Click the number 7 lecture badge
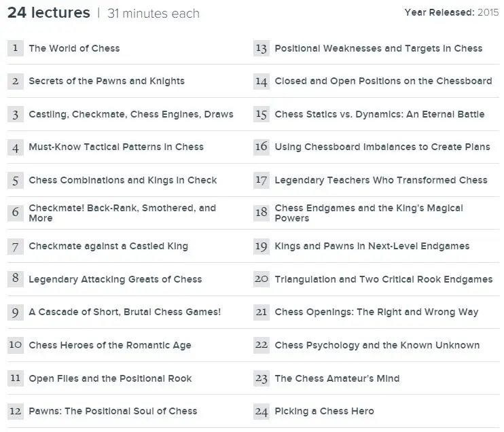The image size is (504, 432). (16, 247)
